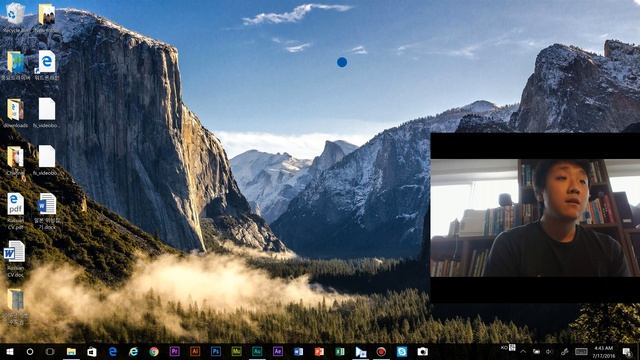
Task: Open the volume control in system tray
Action: click(x=549, y=351)
